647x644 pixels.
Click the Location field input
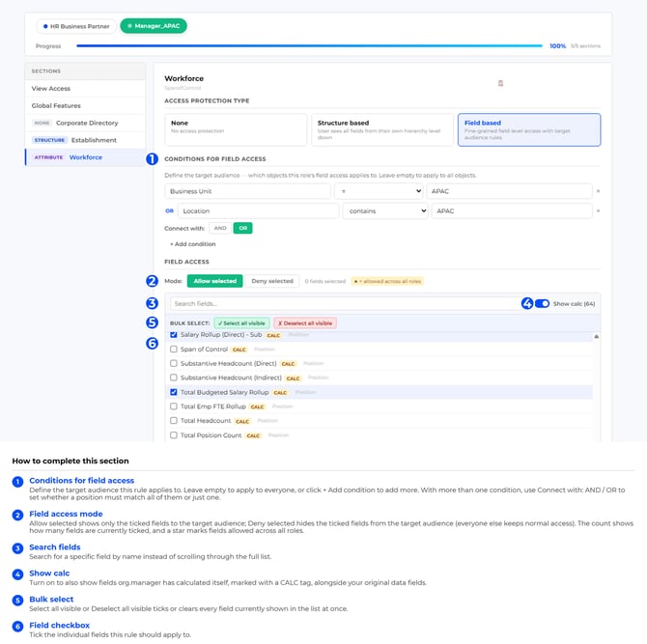[258, 210]
